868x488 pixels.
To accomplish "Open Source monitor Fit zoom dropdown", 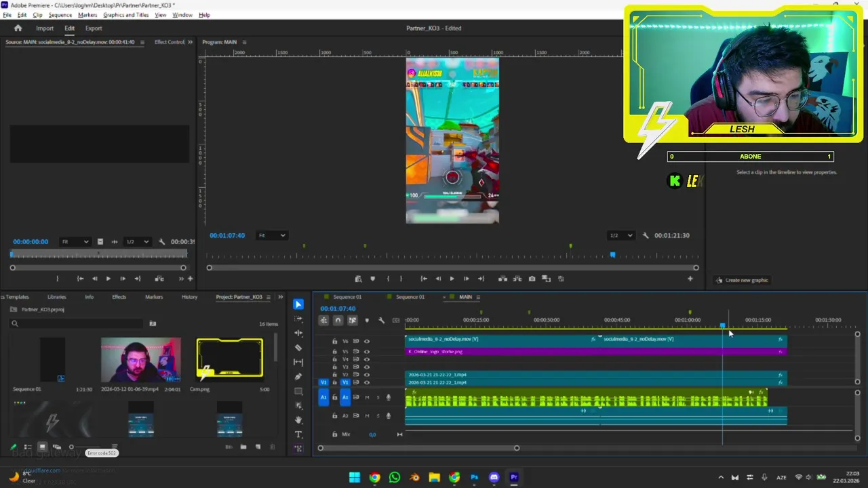I will [x=75, y=242].
